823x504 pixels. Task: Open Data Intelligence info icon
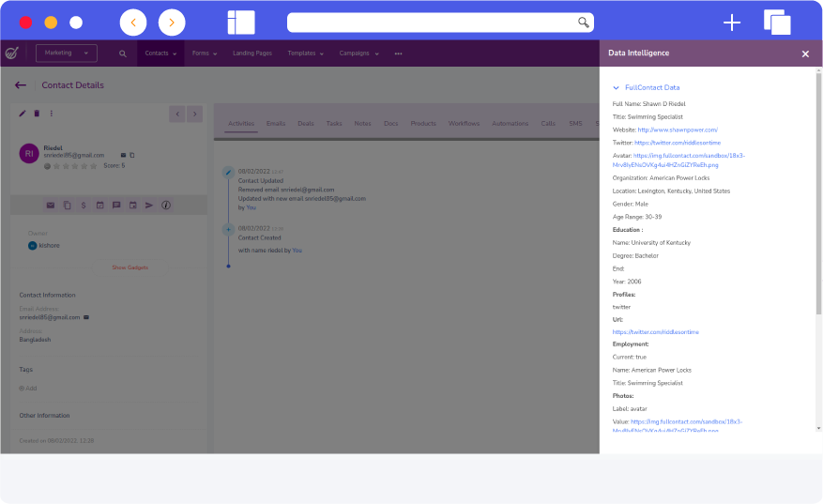coord(166,206)
